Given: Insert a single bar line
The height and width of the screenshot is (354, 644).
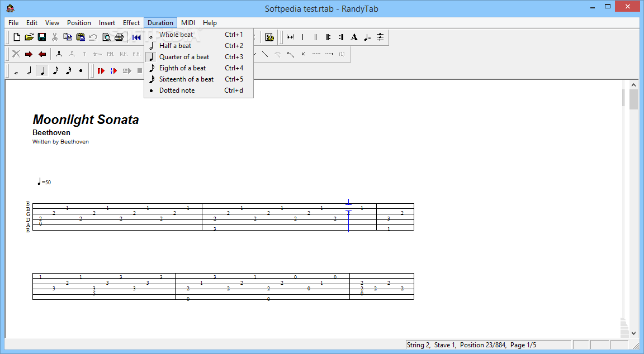Looking at the screenshot, I should tap(302, 37).
